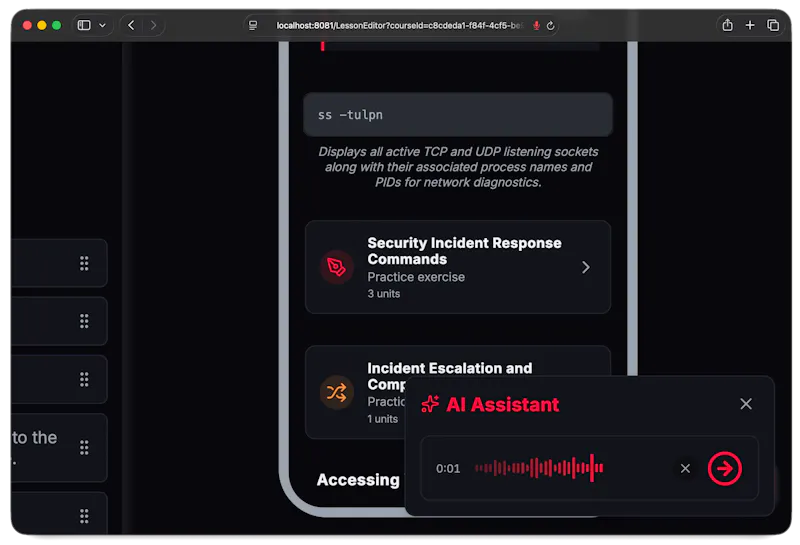The height and width of the screenshot is (545, 800).
Task: Click the localhost:8081 address bar URL
Action: click(x=398, y=25)
